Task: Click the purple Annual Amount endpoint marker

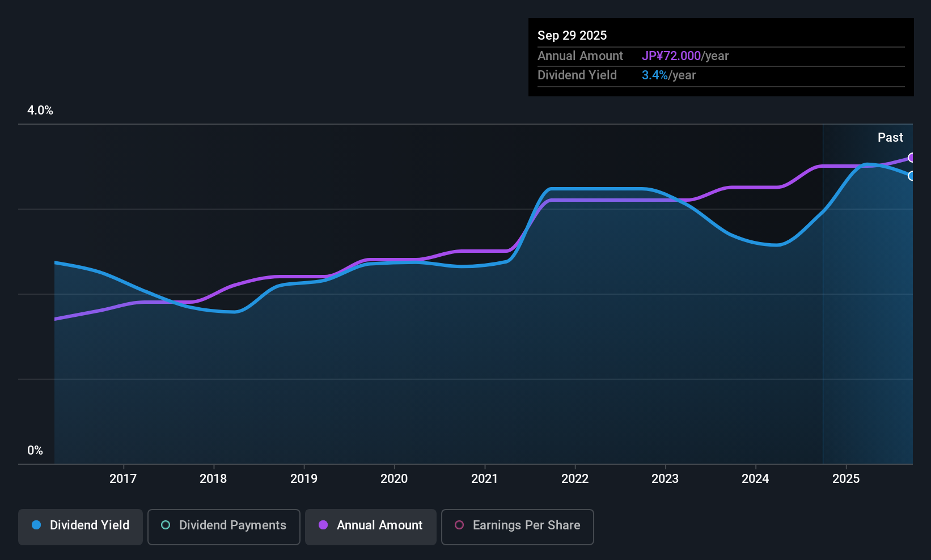Action: tap(911, 158)
